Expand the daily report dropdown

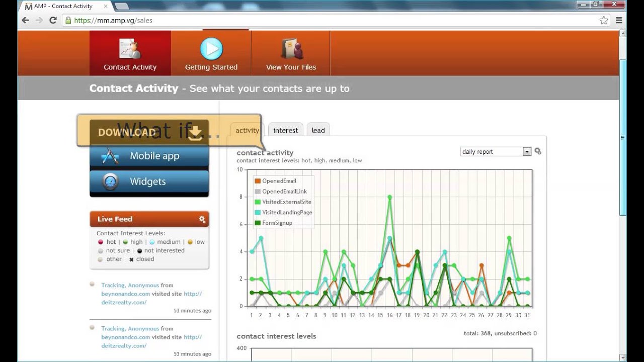click(496, 152)
